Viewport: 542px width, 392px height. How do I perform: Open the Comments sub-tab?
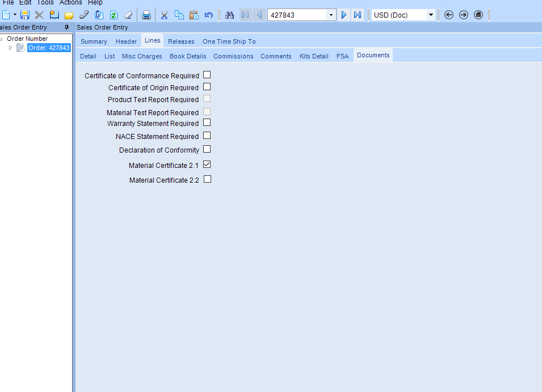[276, 56]
